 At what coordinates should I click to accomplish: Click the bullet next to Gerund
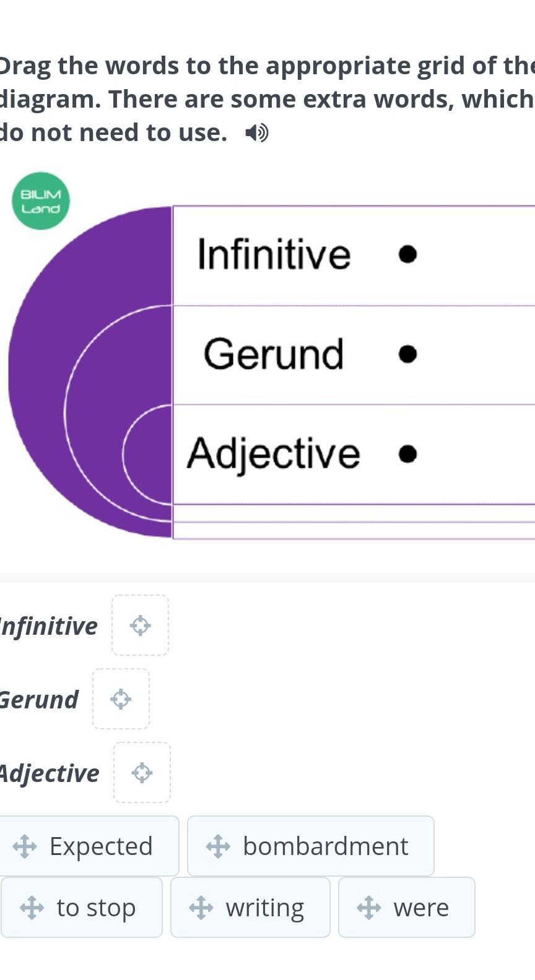tap(407, 354)
